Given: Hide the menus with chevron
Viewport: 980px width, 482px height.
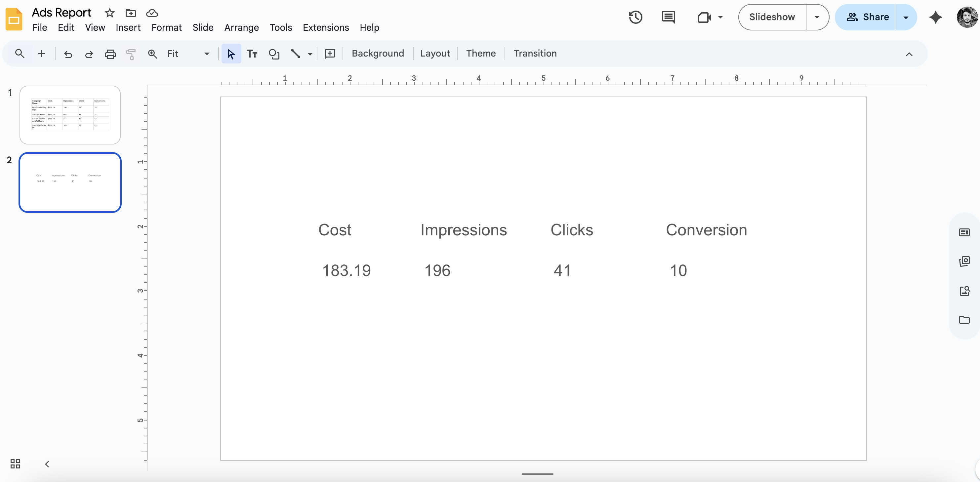Looking at the screenshot, I should pyautogui.click(x=909, y=54).
